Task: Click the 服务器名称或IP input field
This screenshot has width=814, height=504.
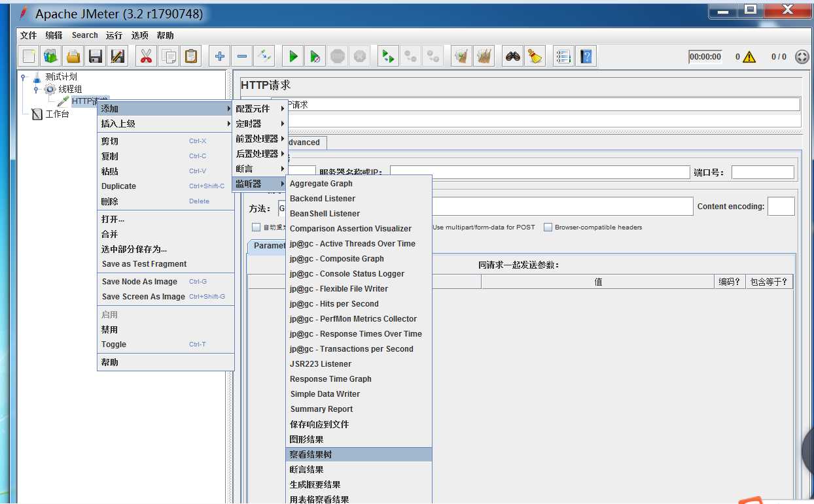Action: click(x=540, y=172)
